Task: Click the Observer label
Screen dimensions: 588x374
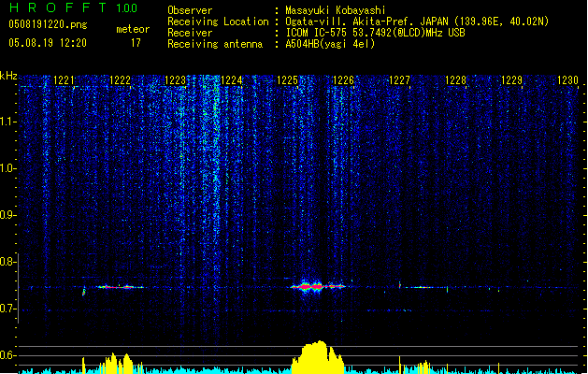Action: (x=190, y=10)
